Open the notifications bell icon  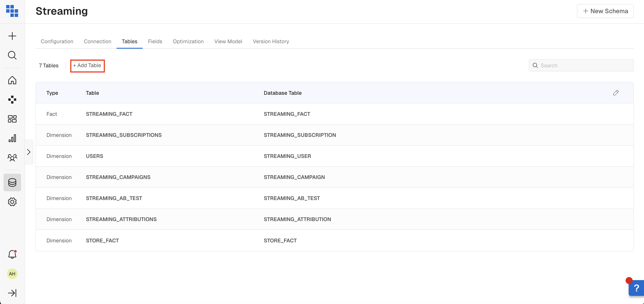pyautogui.click(x=12, y=254)
